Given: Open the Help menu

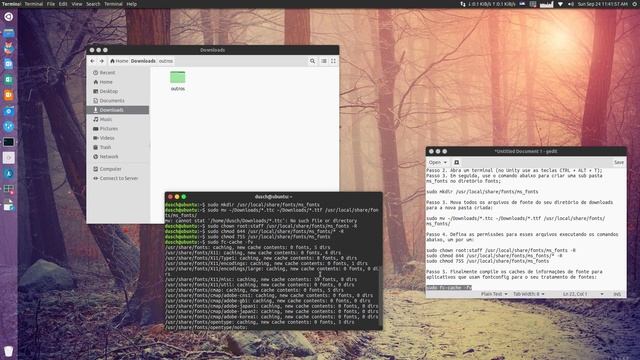Looking at the screenshot, I should coord(131,4).
